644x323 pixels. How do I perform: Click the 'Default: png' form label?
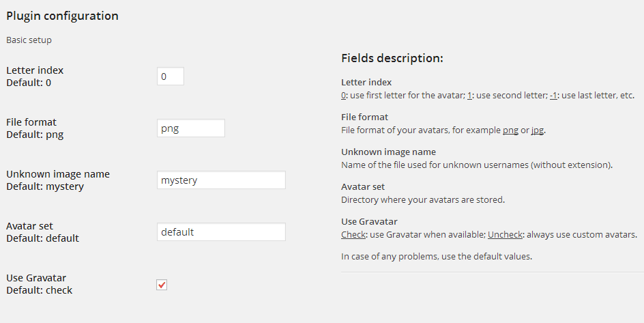point(35,135)
